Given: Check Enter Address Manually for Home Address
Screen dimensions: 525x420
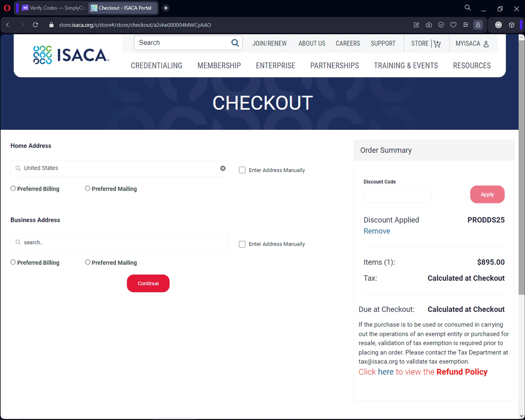Looking at the screenshot, I should (242, 170).
